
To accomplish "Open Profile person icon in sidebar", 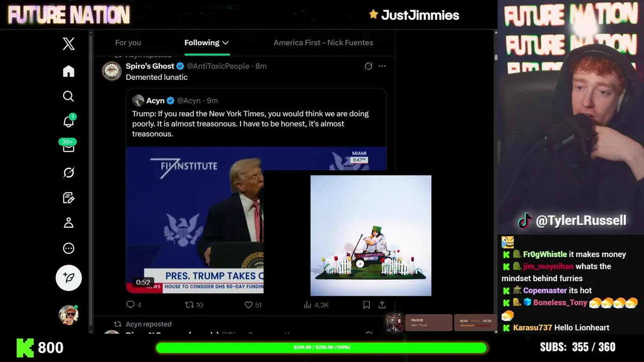I will [x=68, y=223].
